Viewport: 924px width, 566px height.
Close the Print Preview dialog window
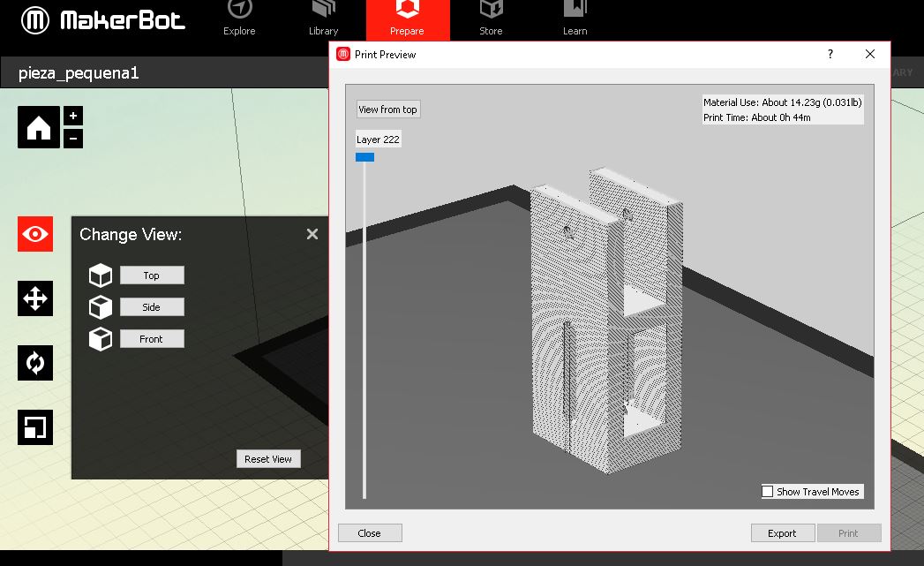pos(870,54)
